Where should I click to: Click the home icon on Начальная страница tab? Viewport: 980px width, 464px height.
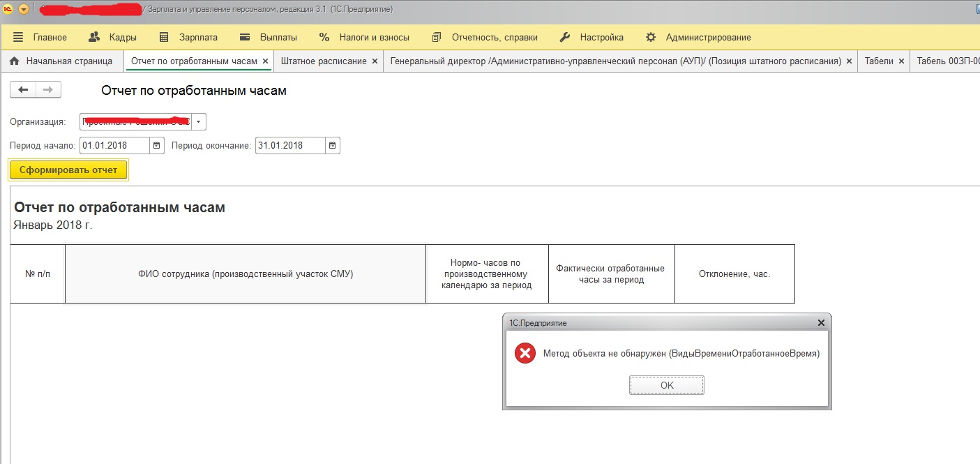point(14,61)
